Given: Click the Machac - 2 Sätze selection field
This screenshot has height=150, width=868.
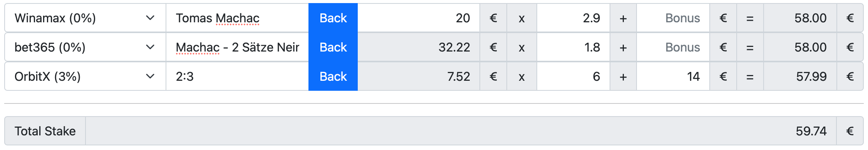Looking at the screenshot, I should point(237,47).
